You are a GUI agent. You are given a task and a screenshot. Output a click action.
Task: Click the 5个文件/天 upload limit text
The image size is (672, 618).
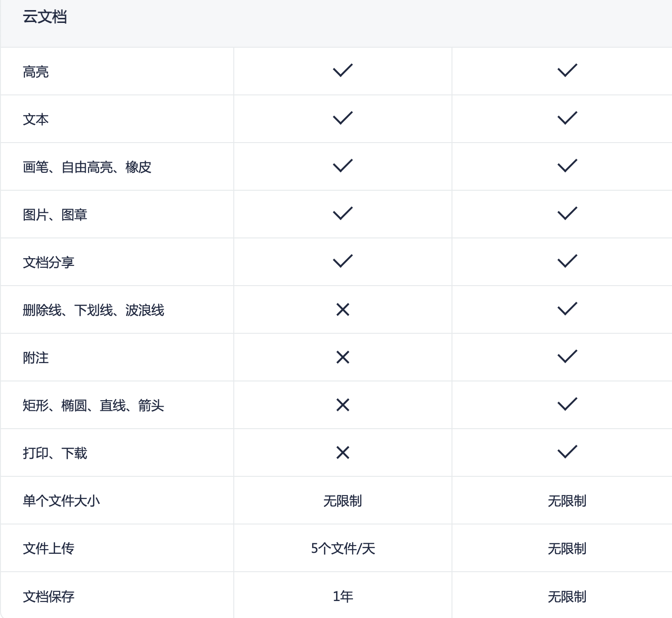(343, 548)
